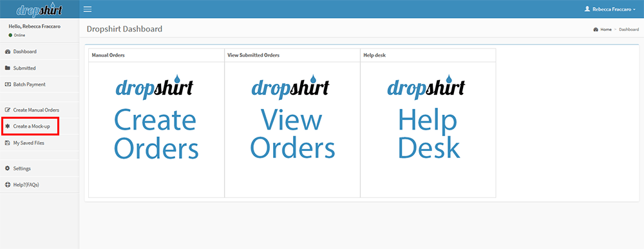Click the Dropshirt Dashboard page title
The width and height of the screenshot is (644, 249).
(x=124, y=29)
